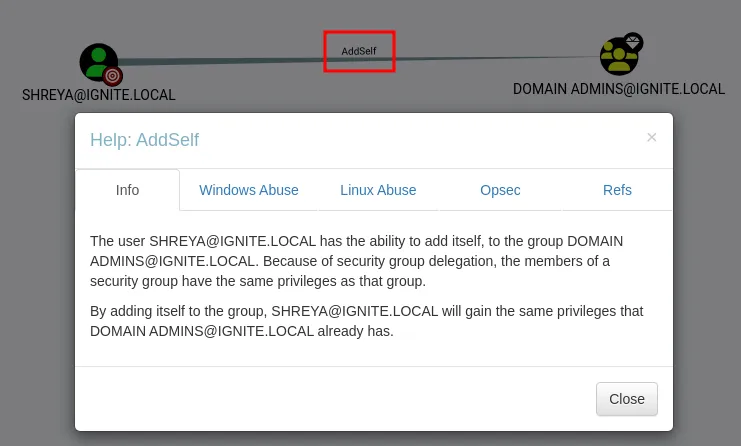Select the Domain Admins group node icon
The width and height of the screenshot is (741, 446).
tap(618, 57)
